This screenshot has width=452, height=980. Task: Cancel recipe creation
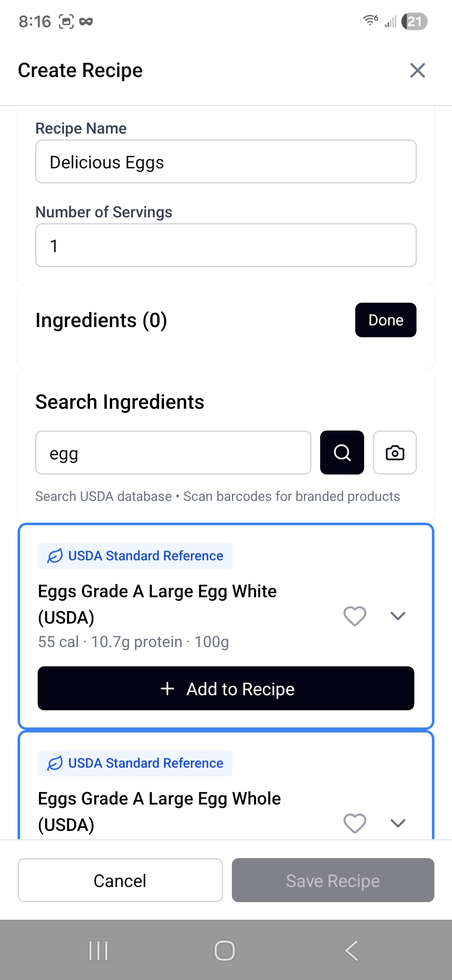coord(120,880)
